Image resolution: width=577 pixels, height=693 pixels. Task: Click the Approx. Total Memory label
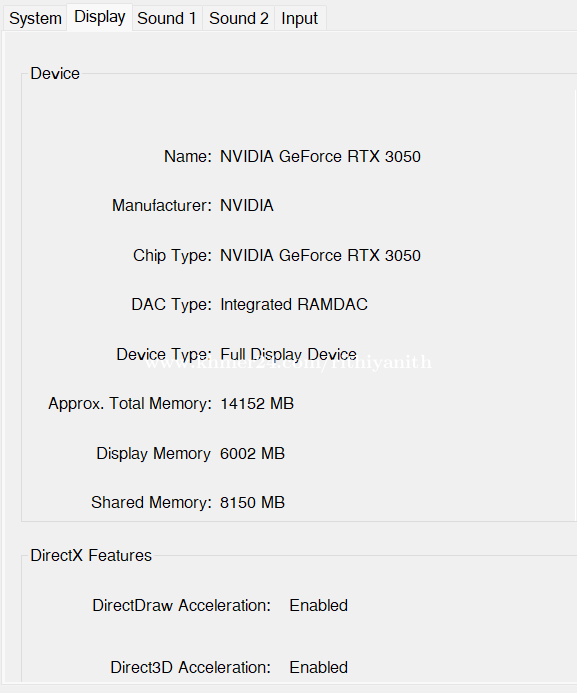coord(130,404)
